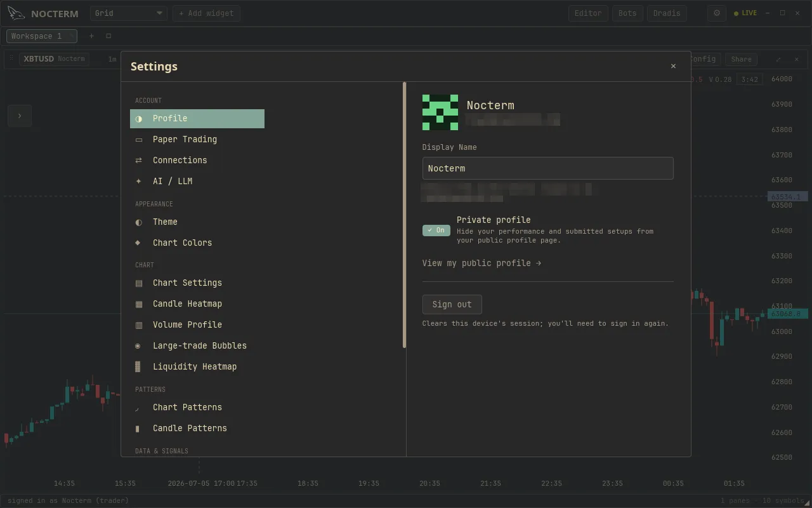Viewport: 812px width, 508px height.
Task: Open Volume Profile settings
Action: (197, 325)
